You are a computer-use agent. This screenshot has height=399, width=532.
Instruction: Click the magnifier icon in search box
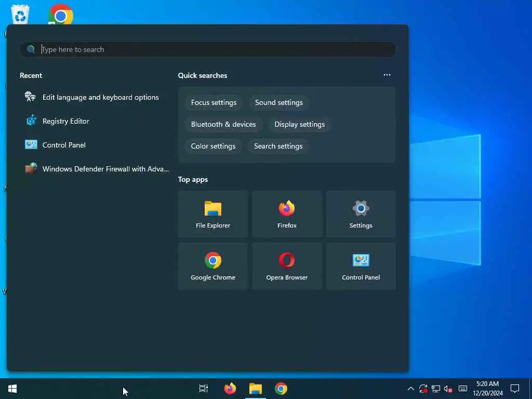tap(31, 49)
